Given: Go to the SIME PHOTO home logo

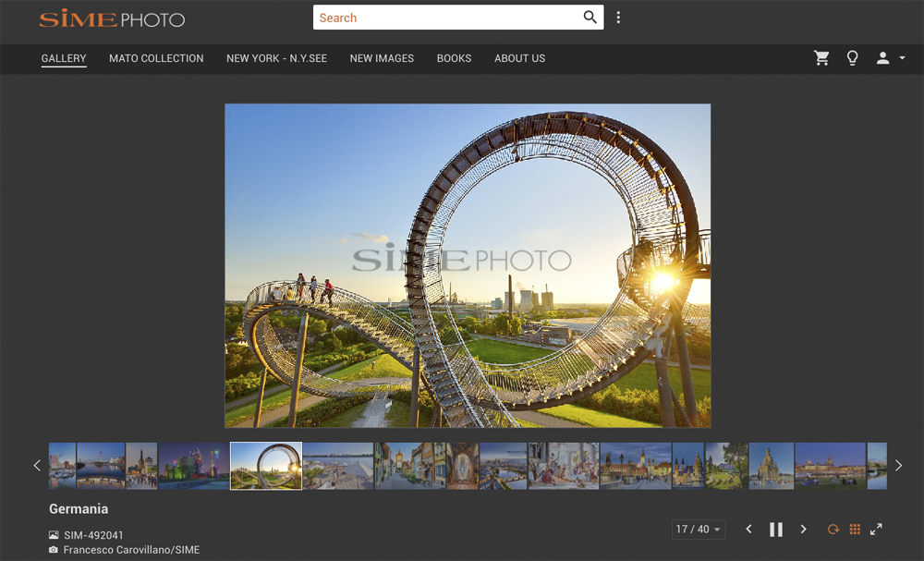Looking at the screenshot, I should coord(112,18).
